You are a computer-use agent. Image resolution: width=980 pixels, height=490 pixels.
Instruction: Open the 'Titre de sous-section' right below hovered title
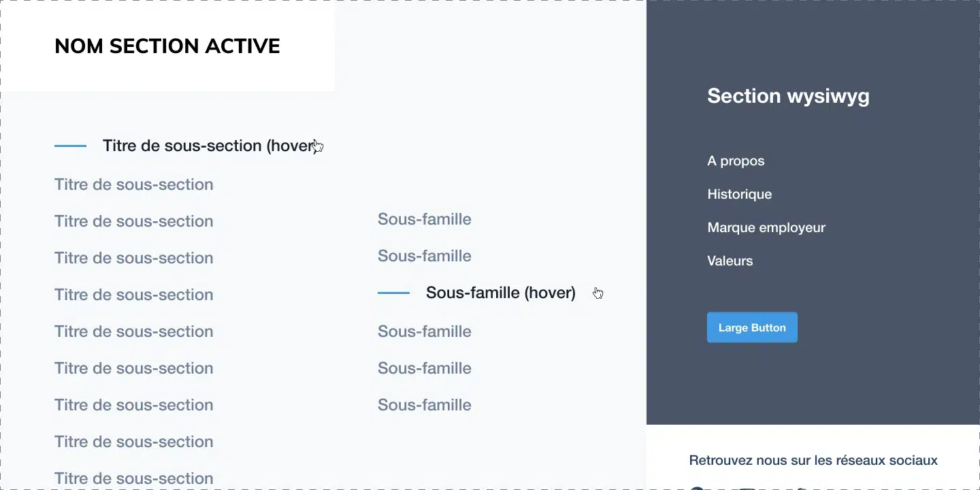(133, 184)
